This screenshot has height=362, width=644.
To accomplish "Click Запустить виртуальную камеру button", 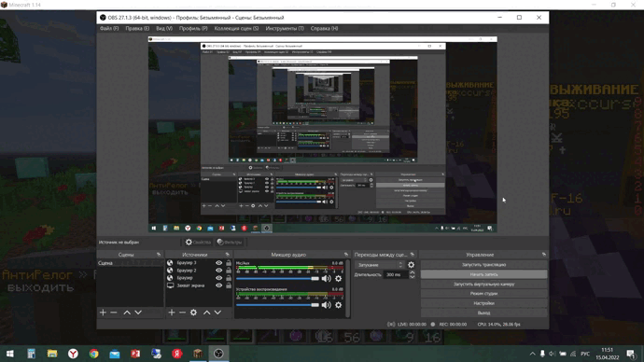I will pyautogui.click(x=483, y=284).
